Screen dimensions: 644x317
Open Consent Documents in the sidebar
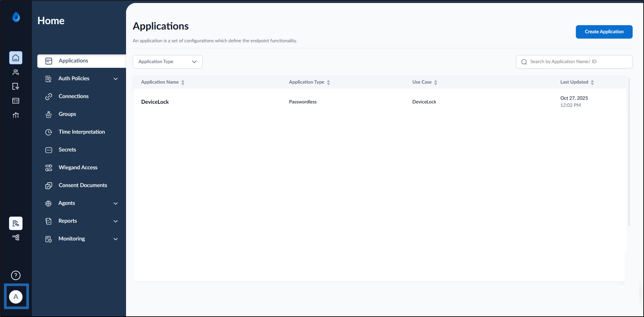(83, 185)
